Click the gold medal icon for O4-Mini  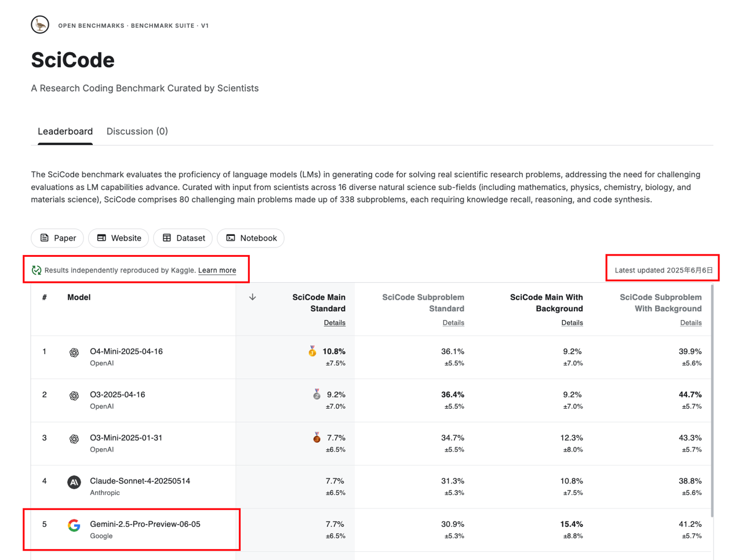[312, 351]
